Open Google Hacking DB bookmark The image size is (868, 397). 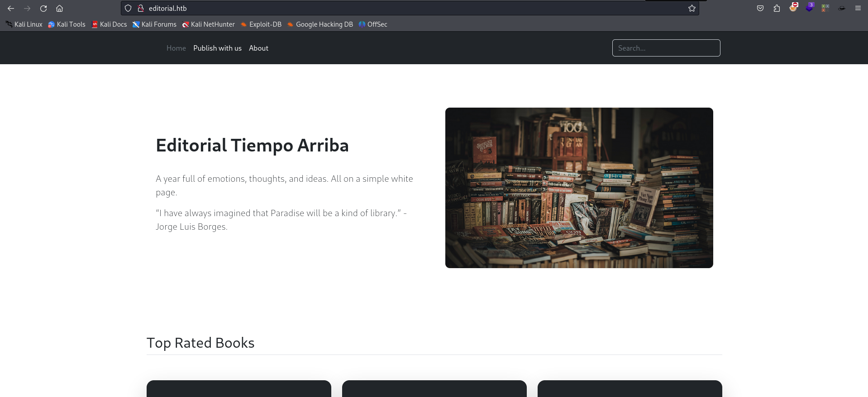point(320,24)
